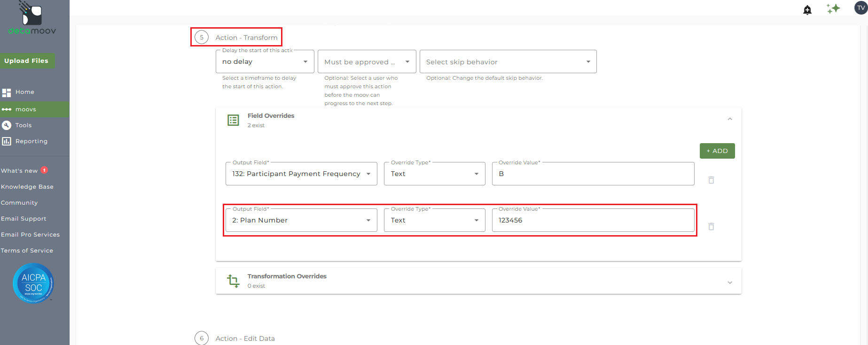Open the datamoov logo home link

32,18
